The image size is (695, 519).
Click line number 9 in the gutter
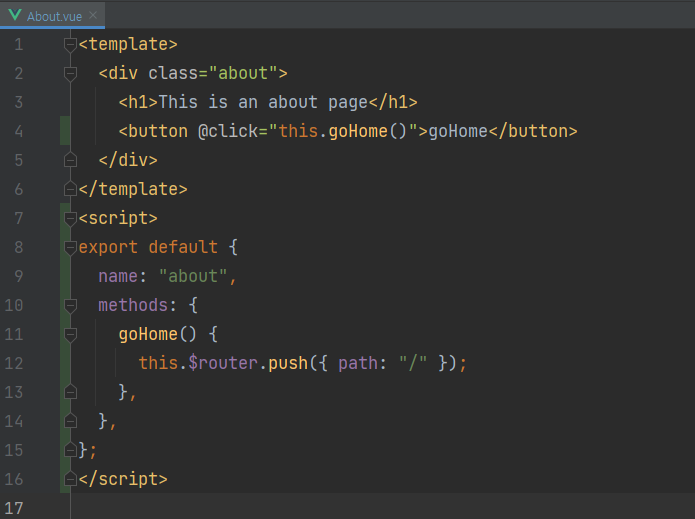click(x=19, y=276)
